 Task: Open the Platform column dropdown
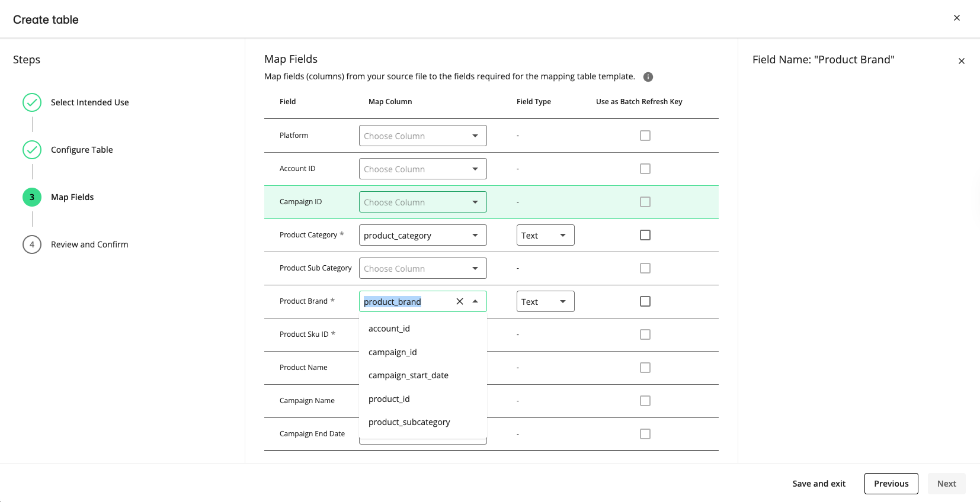pyautogui.click(x=422, y=136)
